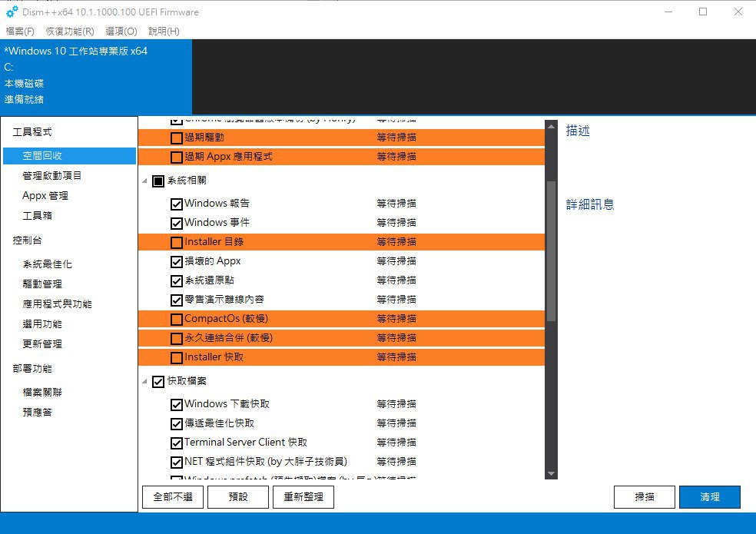
Task: Open 工具箱 in the sidebar
Action: pos(37,216)
